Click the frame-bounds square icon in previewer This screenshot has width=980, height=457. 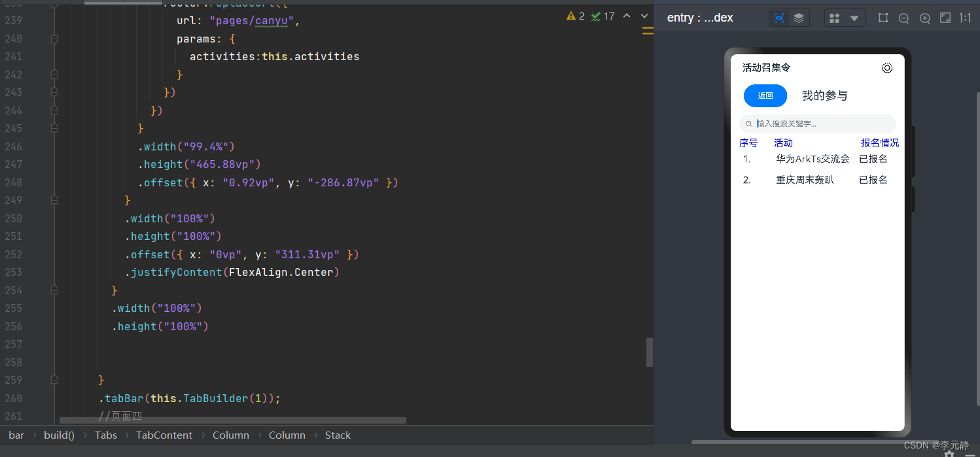coord(883,18)
